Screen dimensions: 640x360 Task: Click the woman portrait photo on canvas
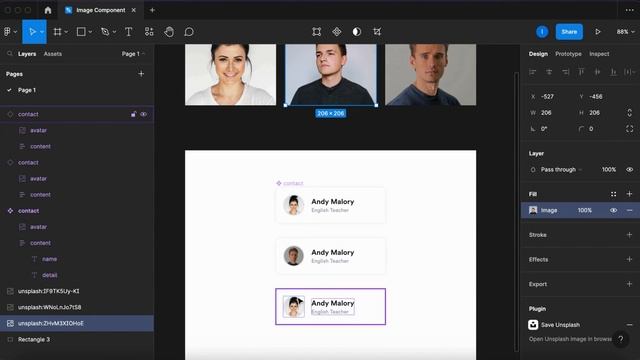coord(230,75)
